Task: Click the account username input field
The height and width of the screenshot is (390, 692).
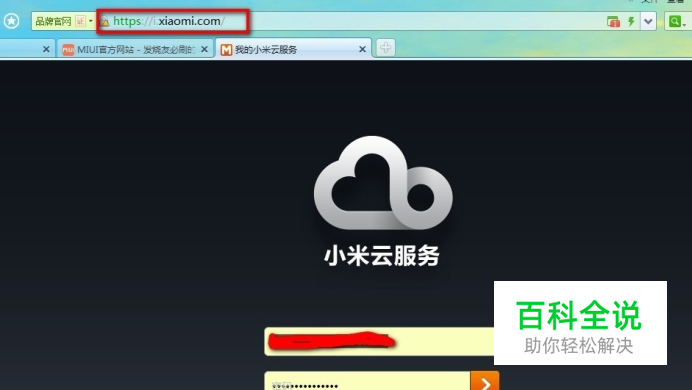Action: [379, 341]
